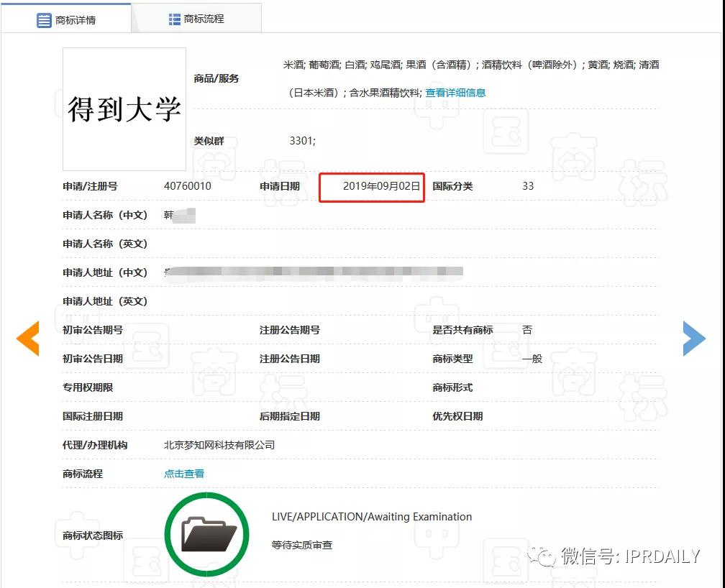Click the 商品/服务 label
725x588 pixels.
pos(216,78)
